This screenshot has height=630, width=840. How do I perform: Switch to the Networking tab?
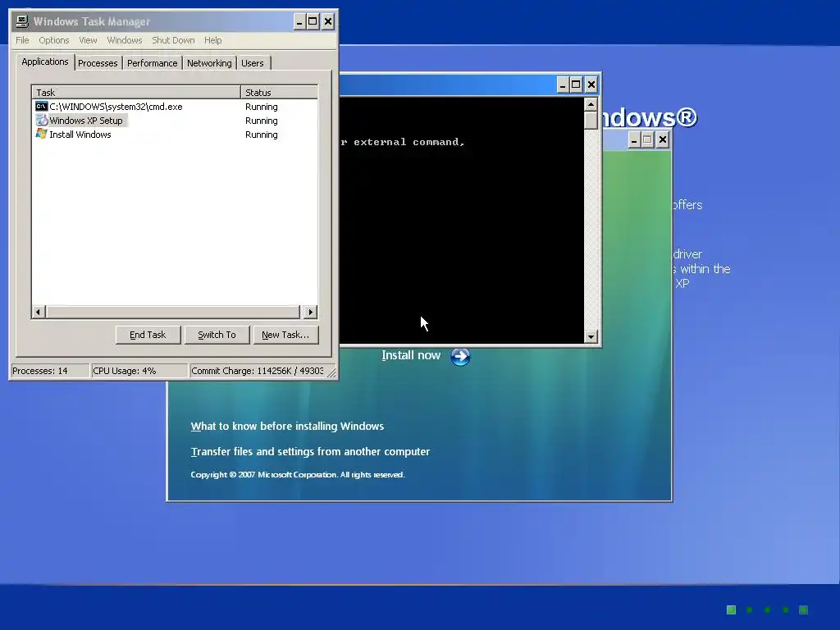pyautogui.click(x=209, y=63)
